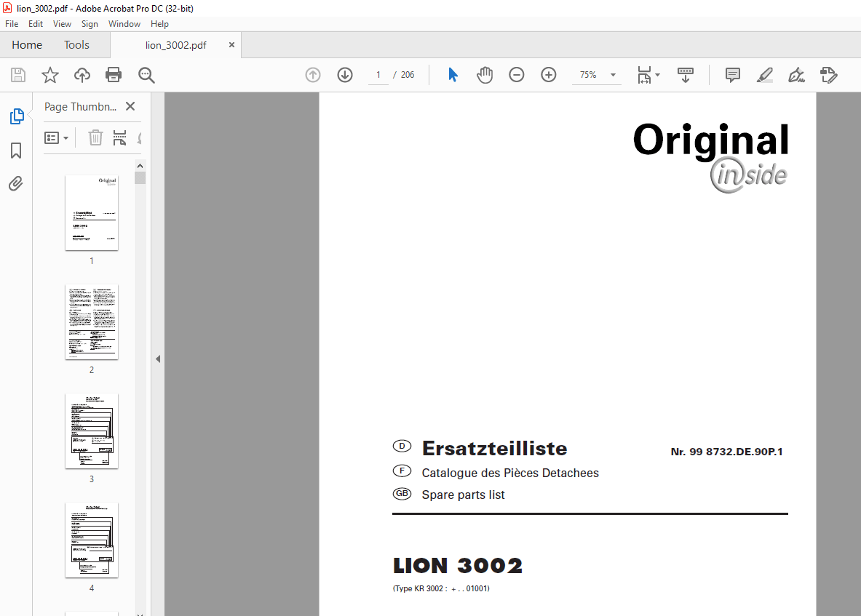Save the file to Adobe cloud

click(82, 75)
